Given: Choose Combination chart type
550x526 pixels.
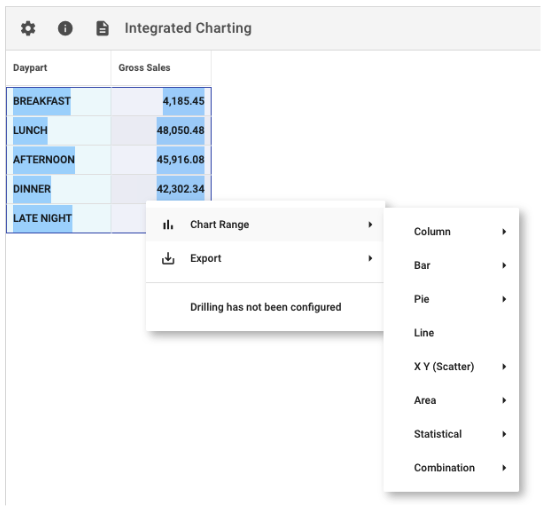Looking at the screenshot, I should click(451, 467).
